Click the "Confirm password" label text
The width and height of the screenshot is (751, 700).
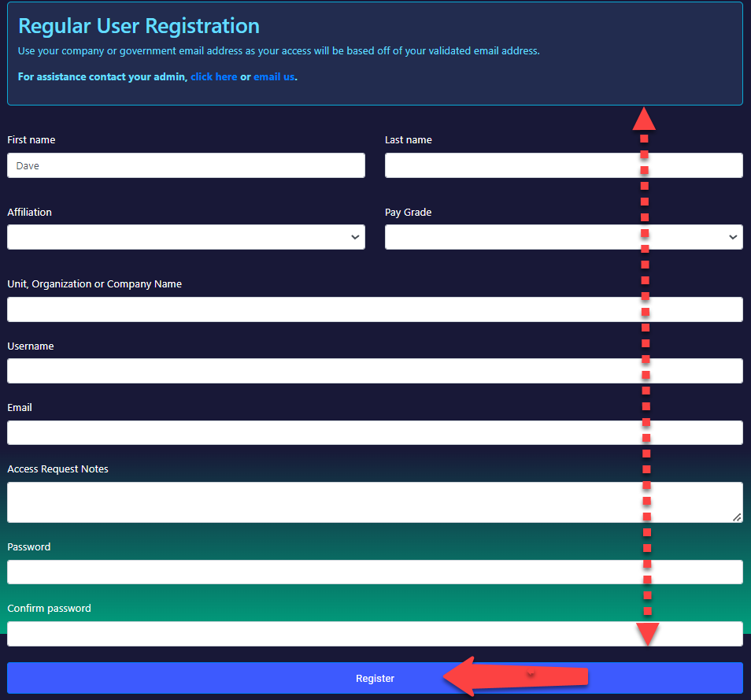[x=49, y=609]
